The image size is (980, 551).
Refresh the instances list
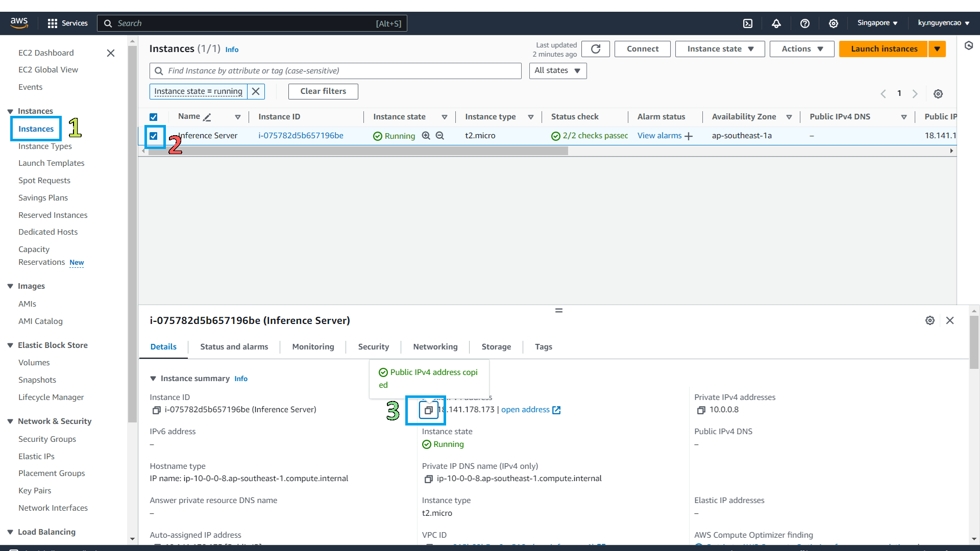click(596, 49)
